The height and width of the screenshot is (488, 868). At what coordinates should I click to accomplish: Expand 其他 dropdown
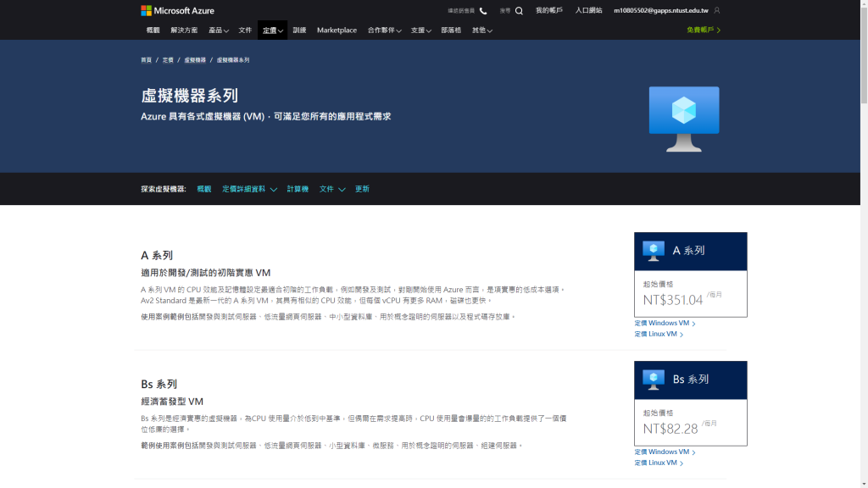[x=481, y=30]
